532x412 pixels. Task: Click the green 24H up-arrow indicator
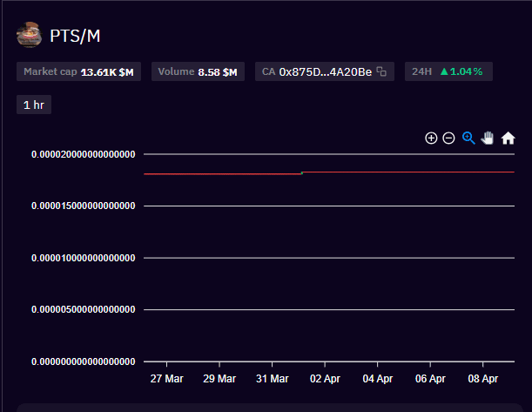(x=443, y=71)
